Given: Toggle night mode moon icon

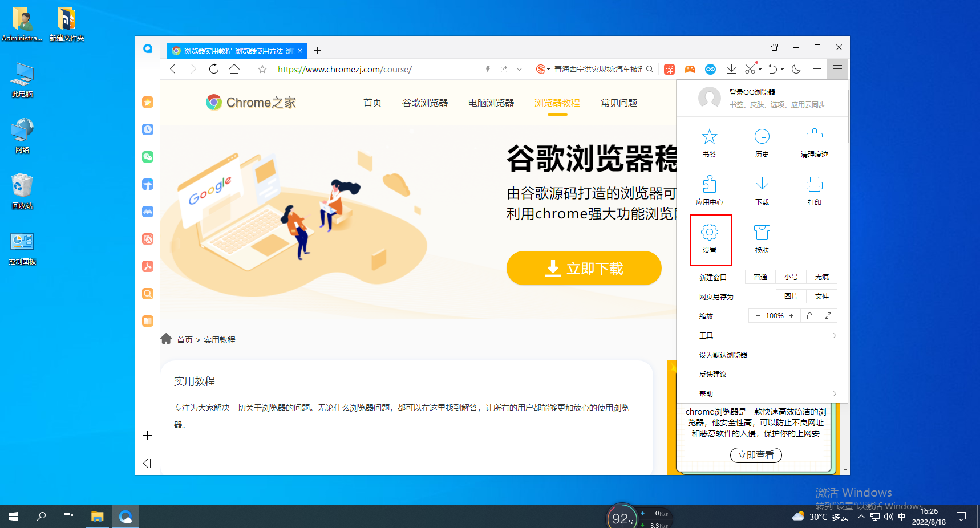Looking at the screenshot, I should [x=796, y=69].
